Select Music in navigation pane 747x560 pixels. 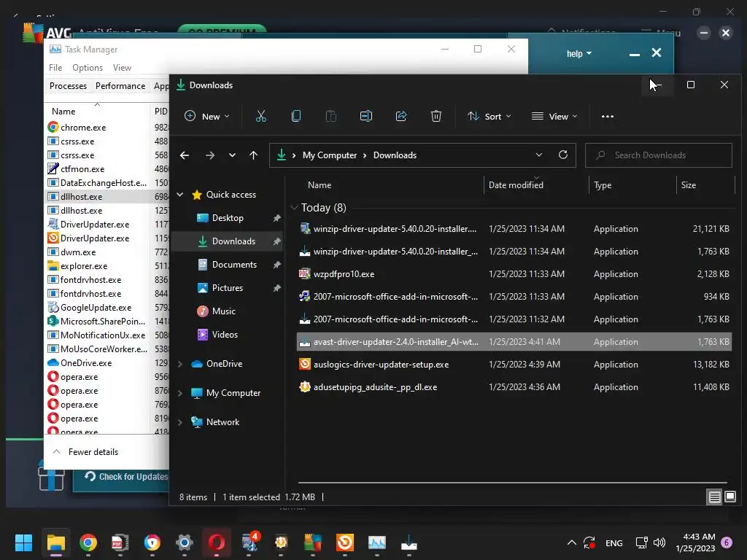point(224,311)
